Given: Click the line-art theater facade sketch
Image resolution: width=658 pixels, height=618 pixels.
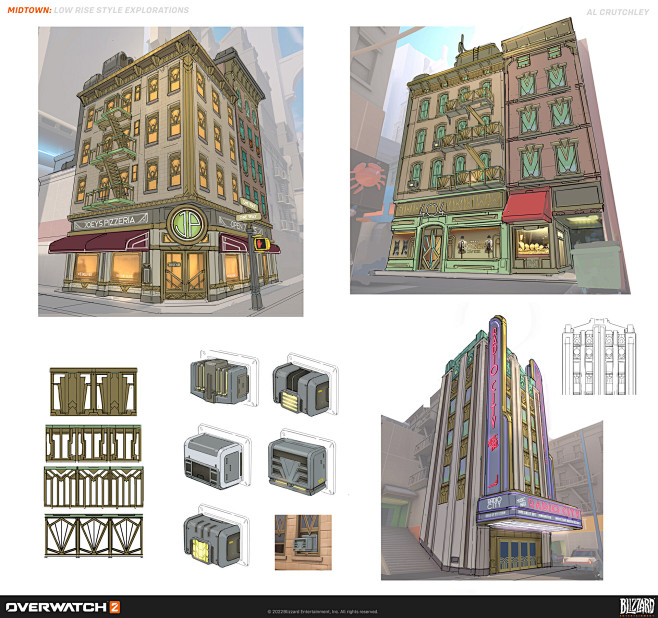Looking at the screenshot, I should 599,357.
